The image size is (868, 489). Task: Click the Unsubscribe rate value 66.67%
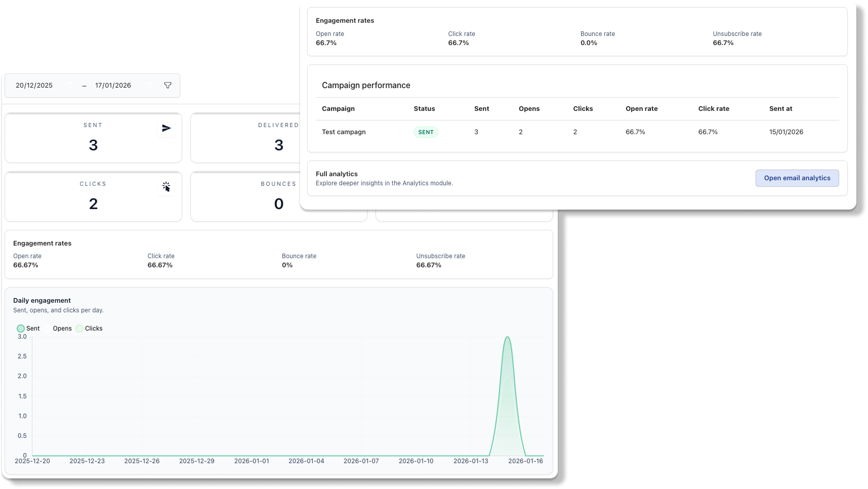[428, 265]
